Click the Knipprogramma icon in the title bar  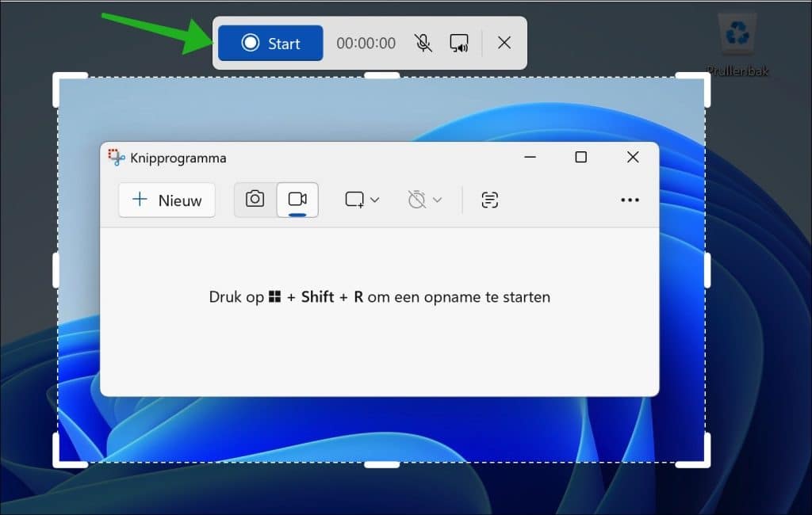(x=116, y=158)
